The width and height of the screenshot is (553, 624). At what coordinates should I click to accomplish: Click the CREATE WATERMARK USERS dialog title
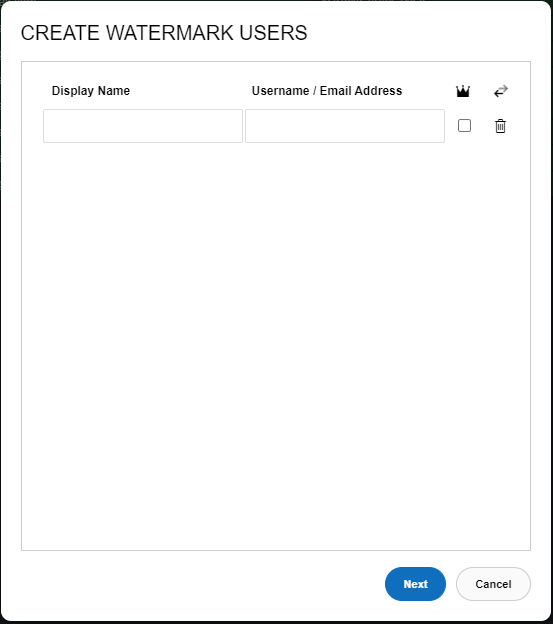(x=164, y=33)
